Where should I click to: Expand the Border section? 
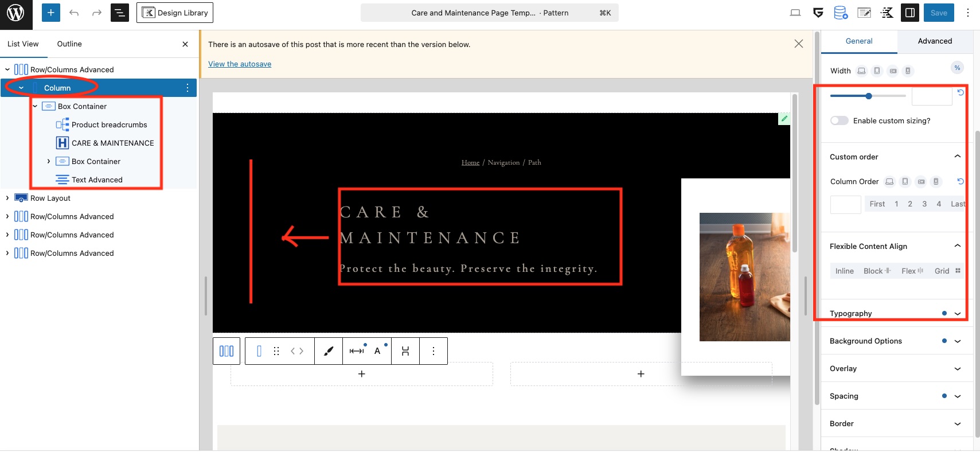pos(897,423)
